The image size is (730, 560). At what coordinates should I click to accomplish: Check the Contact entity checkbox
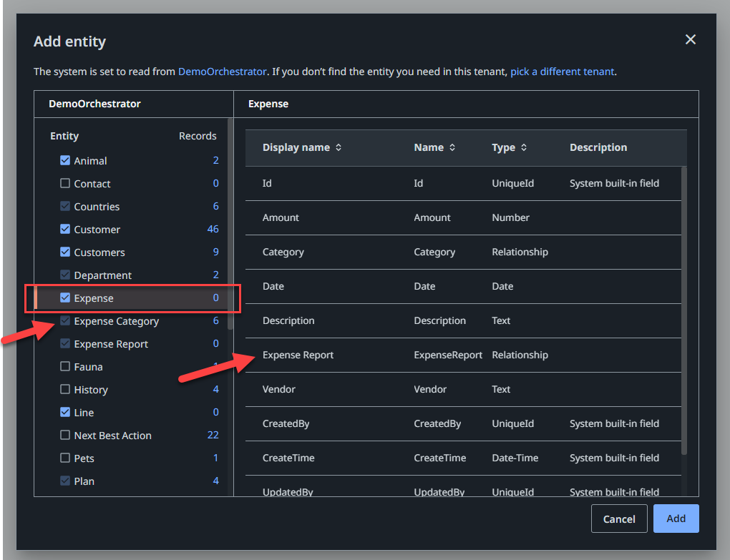click(65, 184)
